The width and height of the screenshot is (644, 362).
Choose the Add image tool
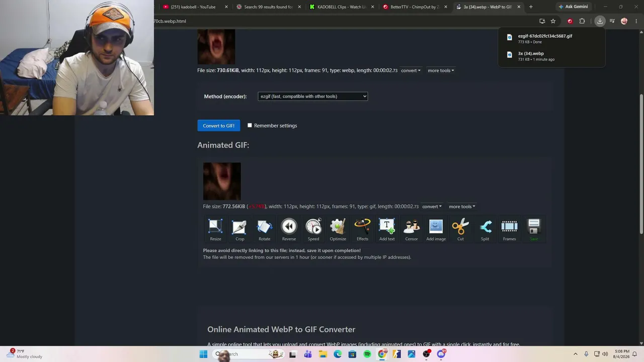(x=436, y=230)
